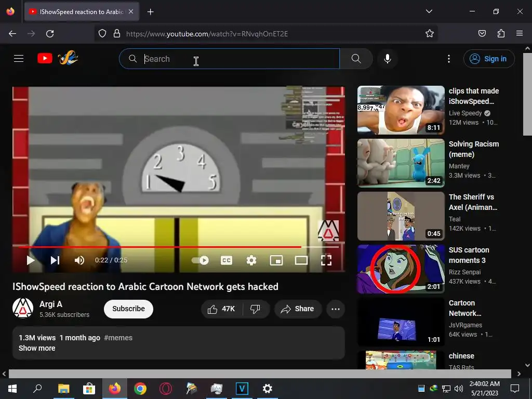
Task: Open Google Chrome from taskbar
Action: (x=140, y=389)
